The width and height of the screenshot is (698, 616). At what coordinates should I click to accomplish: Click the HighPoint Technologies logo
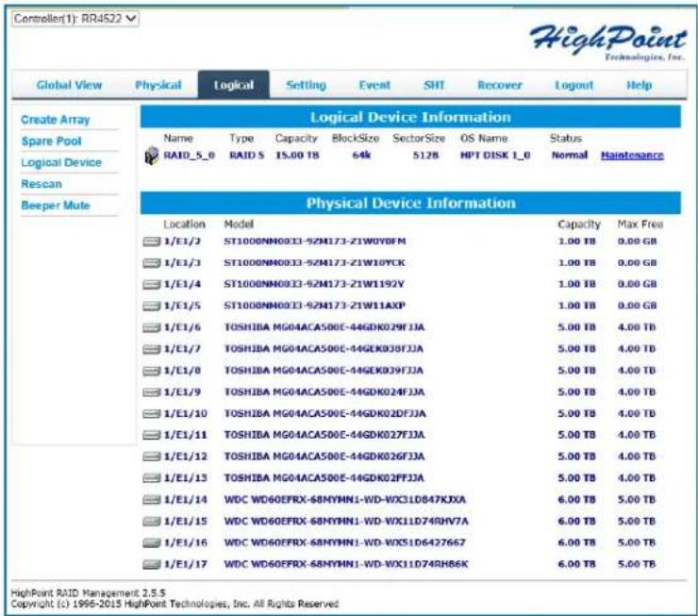pos(608,42)
